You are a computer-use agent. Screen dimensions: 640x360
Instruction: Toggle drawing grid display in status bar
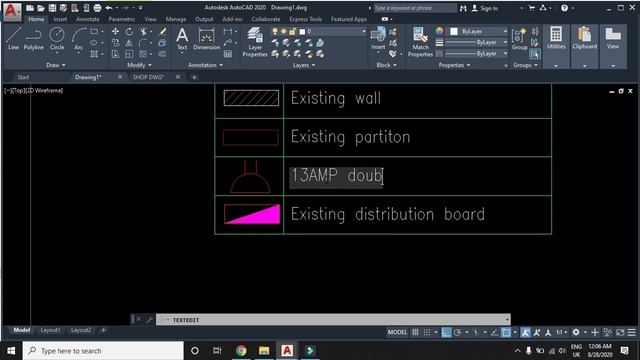tap(416, 332)
